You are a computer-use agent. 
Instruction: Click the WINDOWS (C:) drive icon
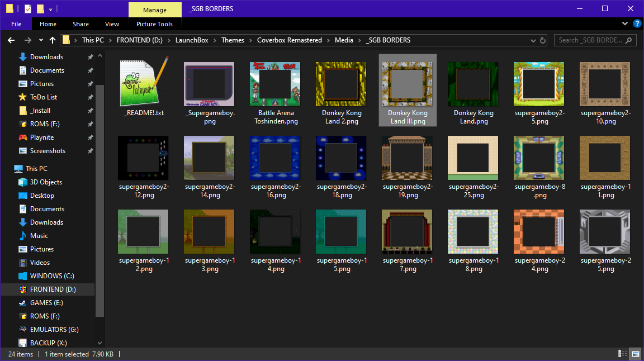(23, 276)
